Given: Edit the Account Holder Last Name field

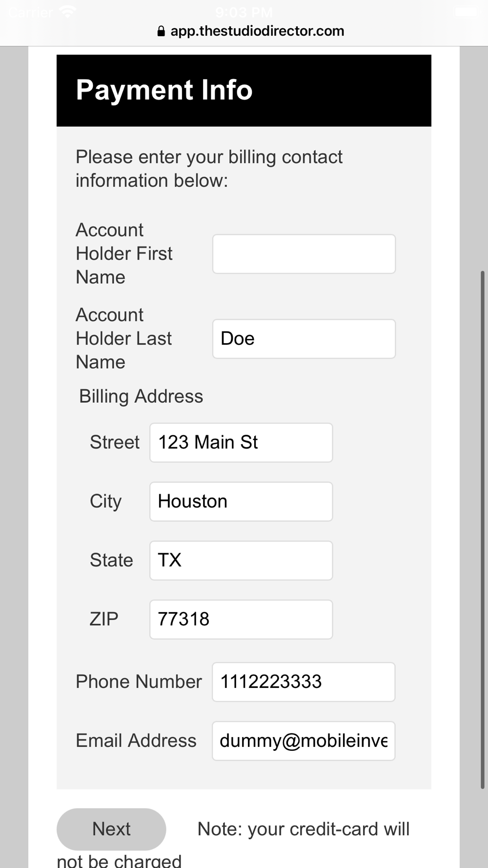Looking at the screenshot, I should [x=304, y=339].
